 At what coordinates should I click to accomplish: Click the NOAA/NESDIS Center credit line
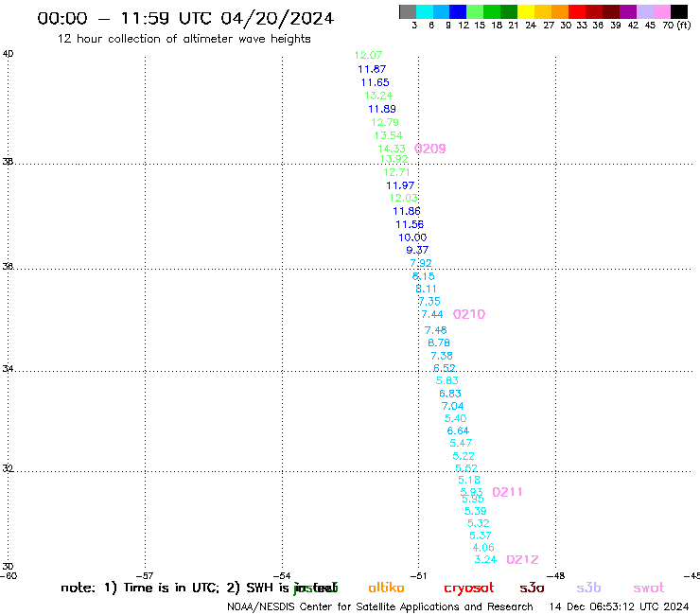(380, 607)
